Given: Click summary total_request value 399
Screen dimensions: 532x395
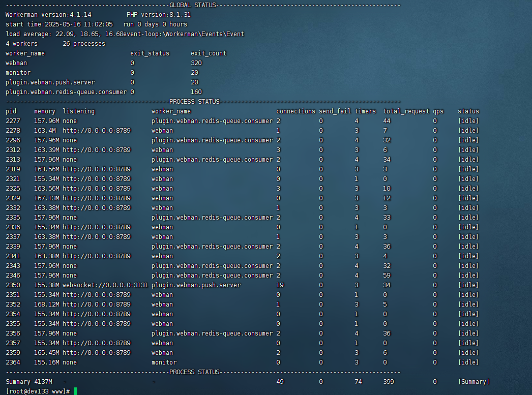Looking at the screenshot, I should click(x=389, y=382).
